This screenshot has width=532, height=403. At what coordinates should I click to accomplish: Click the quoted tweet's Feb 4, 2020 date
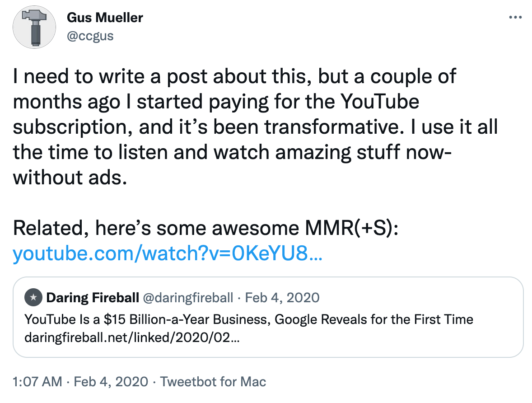coord(282,298)
